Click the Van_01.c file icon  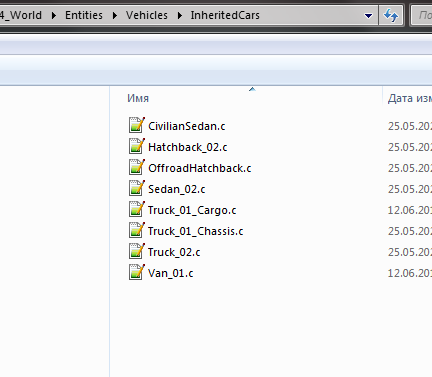(137, 272)
